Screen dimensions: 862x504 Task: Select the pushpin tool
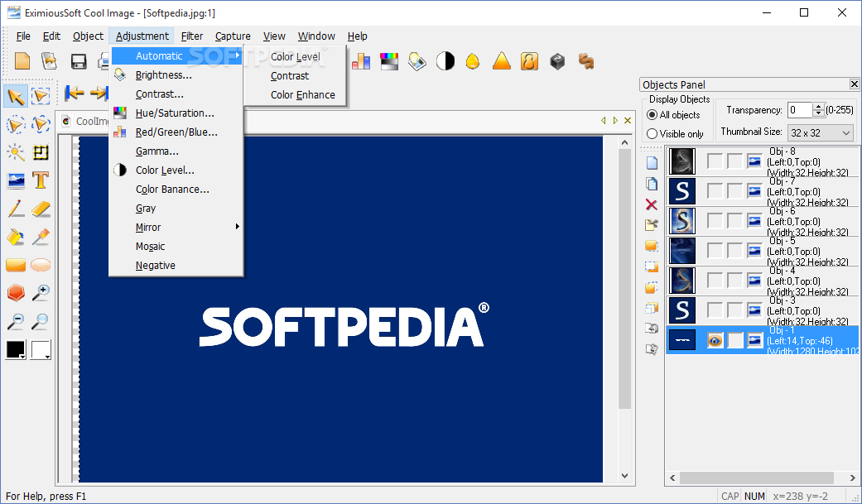point(41,237)
